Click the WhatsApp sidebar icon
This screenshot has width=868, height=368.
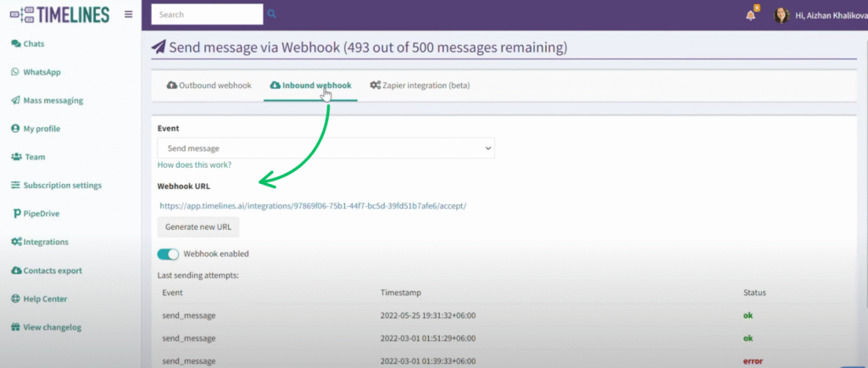click(15, 72)
